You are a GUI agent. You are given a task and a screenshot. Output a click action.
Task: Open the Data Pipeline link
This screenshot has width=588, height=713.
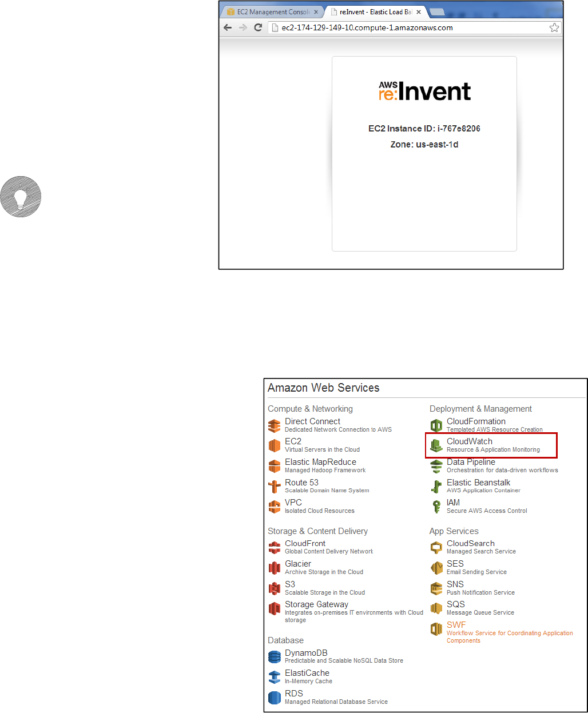(x=471, y=462)
